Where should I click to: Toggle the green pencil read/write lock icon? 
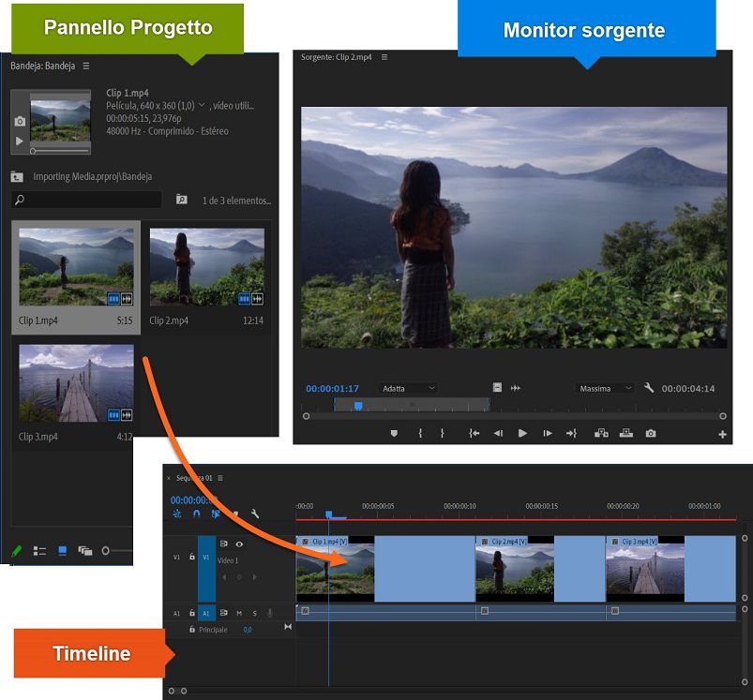tap(17, 551)
